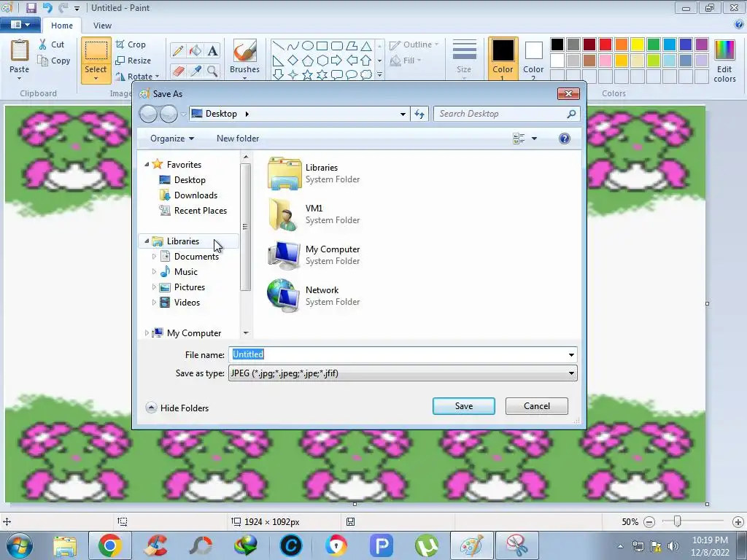Open My Computer in the file list
This screenshot has width=747, height=560.
tap(314, 254)
